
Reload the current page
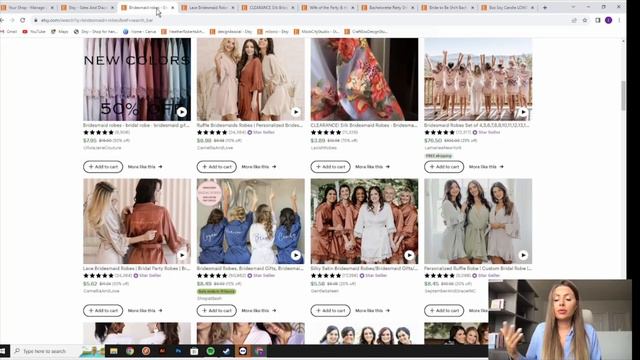pyautogui.click(x=23, y=20)
